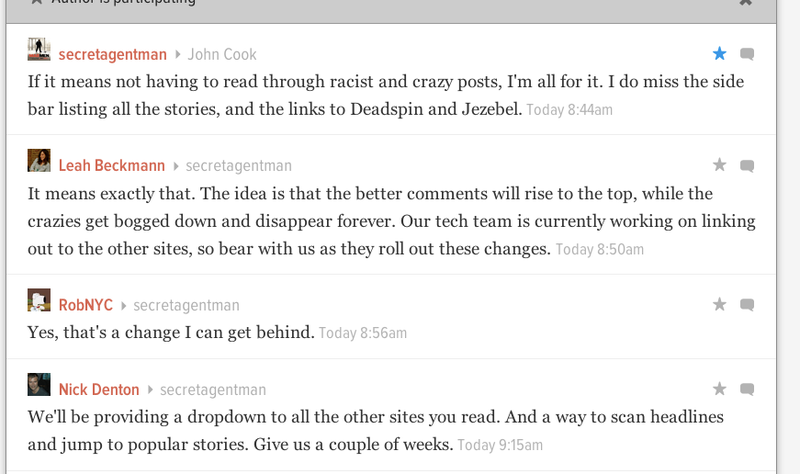This screenshot has width=800, height=474.
Task: Open the Today 9:15am timestamp permalink
Action: pyautogui.click(x=500, y=445)
